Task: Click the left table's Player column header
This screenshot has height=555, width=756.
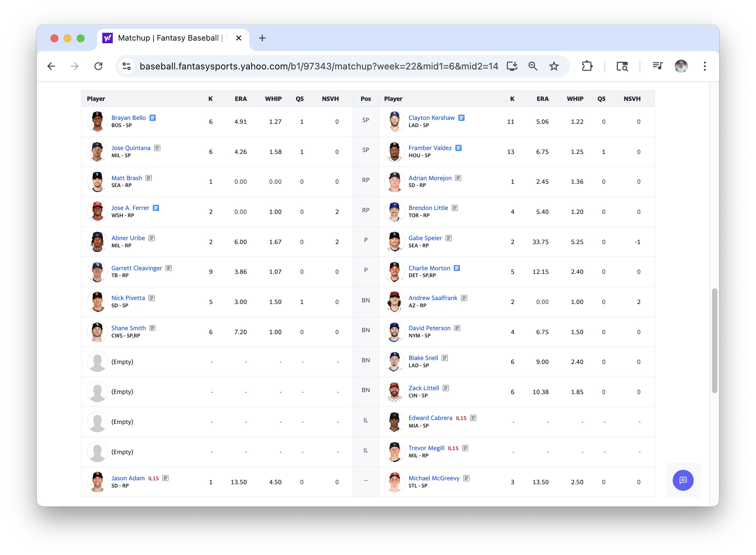Action: pos(96,99)
